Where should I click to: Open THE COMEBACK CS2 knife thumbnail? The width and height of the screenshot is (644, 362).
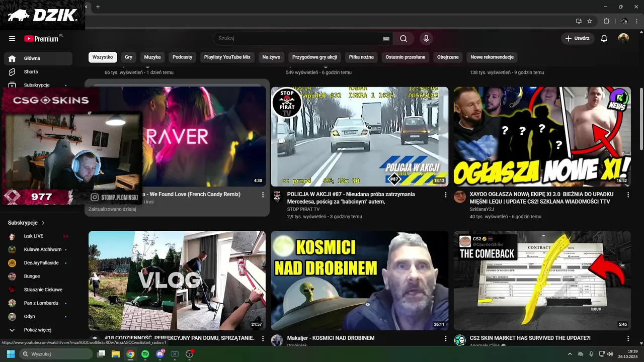[542, 281]
